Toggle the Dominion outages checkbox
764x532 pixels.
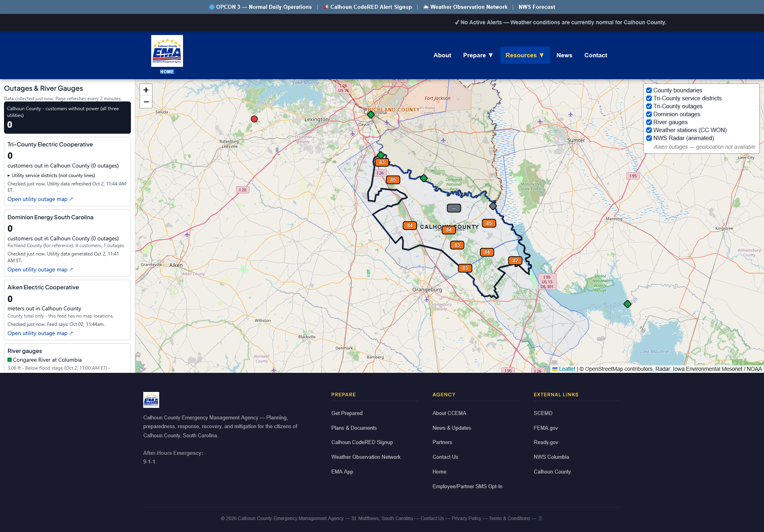649,114
